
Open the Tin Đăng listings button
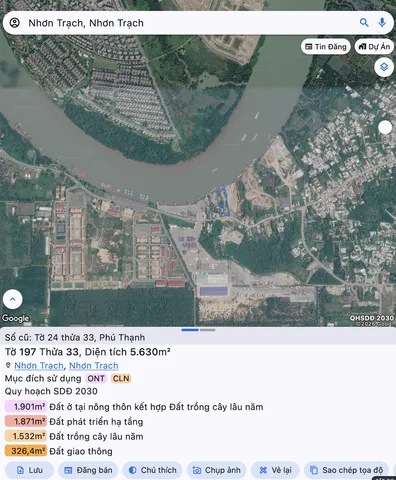click(x=326, y=47)
